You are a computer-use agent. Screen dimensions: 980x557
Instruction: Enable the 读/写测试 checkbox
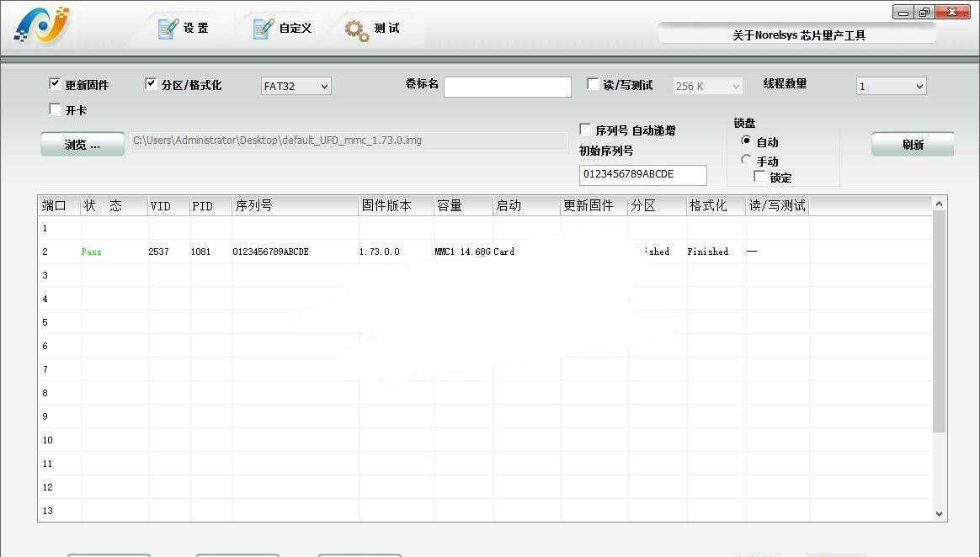[593, 84]
